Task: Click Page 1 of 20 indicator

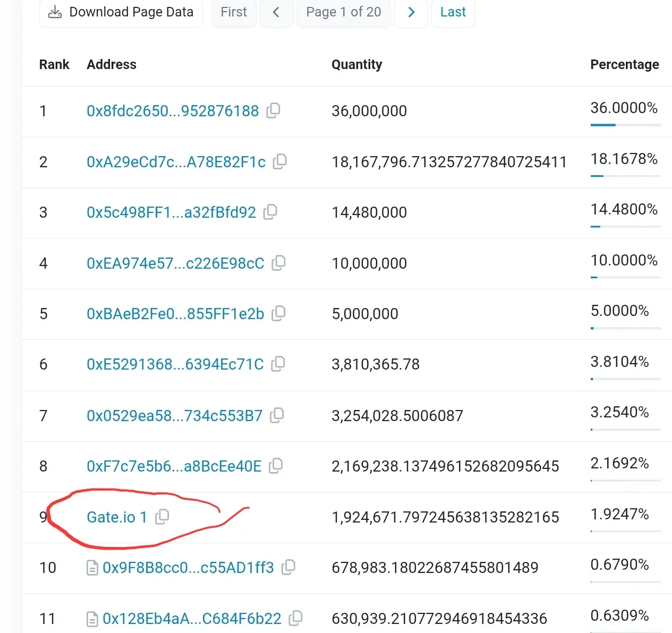Action: coord(344,12)
